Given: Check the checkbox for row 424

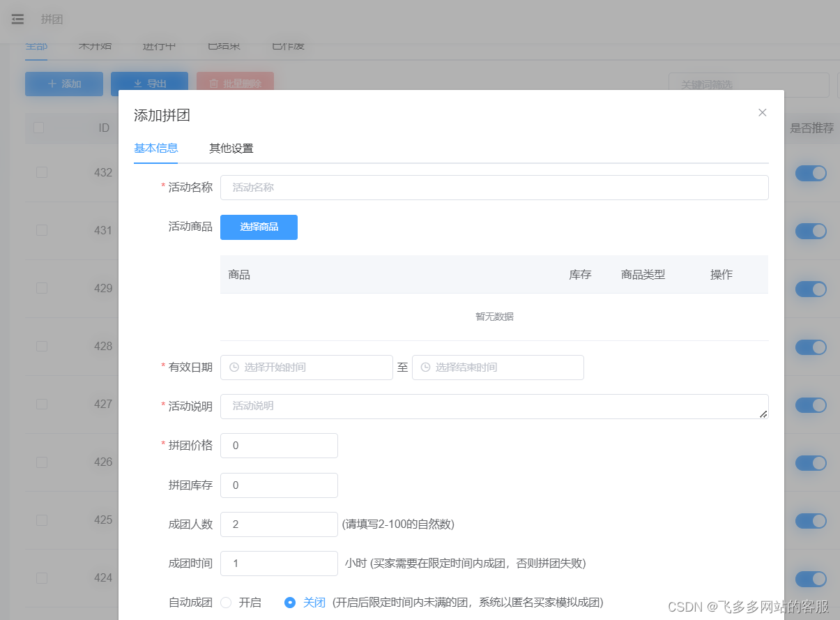Looking at the screenshot, I should (x=42, y=577).
